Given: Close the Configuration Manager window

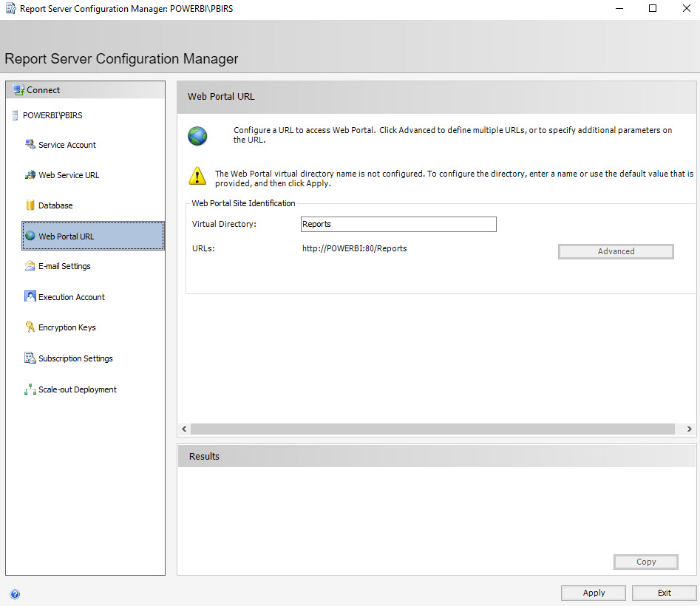Looking at the screenshot, I should 686,8.
